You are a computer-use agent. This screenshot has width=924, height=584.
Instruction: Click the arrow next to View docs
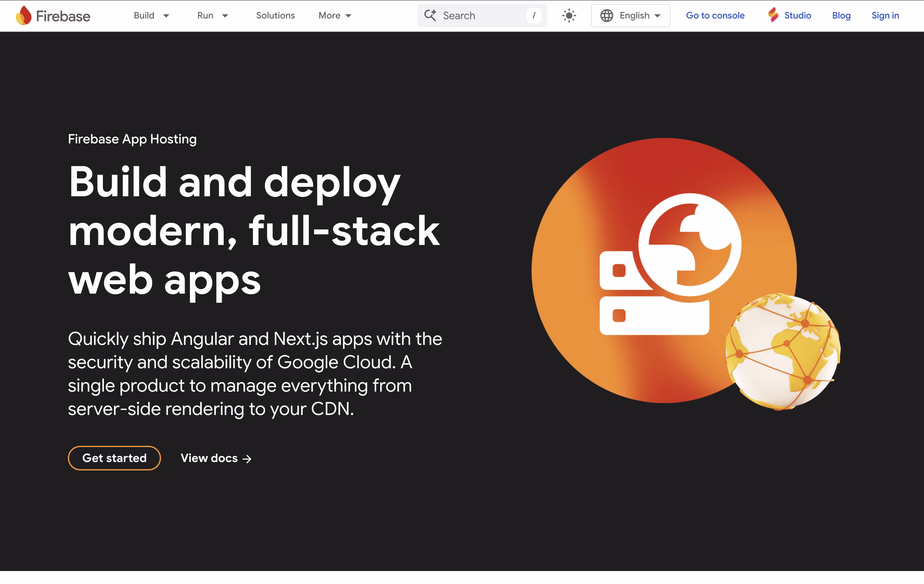(247, 459)
